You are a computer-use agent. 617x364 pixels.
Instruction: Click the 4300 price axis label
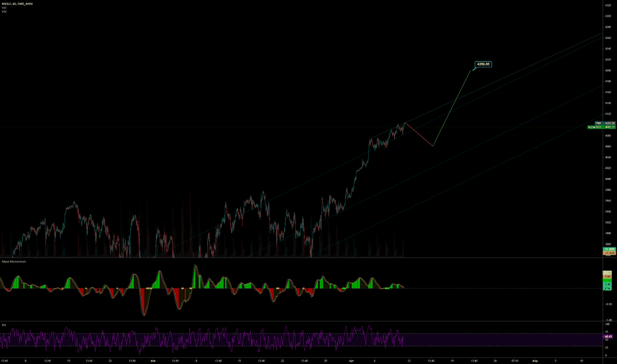tap(608, 16)
